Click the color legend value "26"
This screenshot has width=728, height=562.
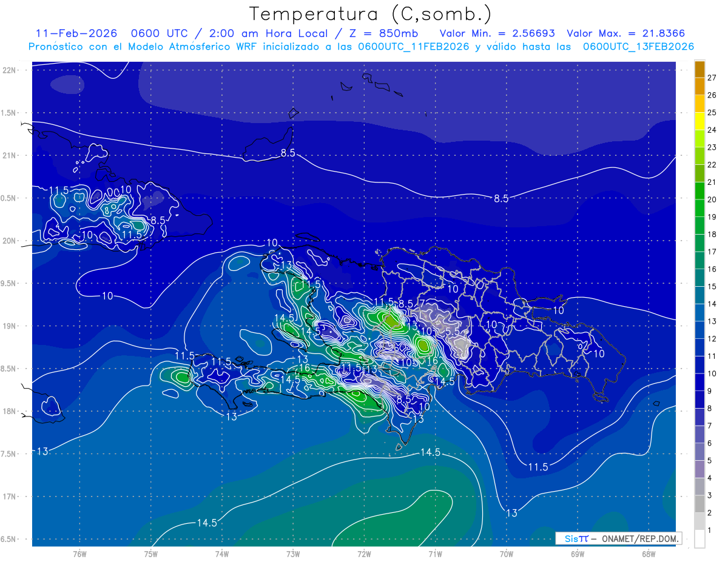click(712, 95)
